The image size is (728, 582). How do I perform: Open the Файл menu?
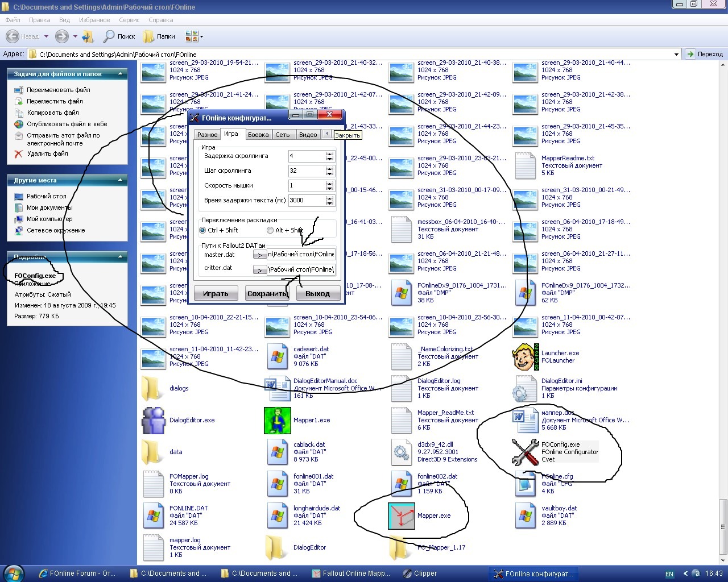(13, 20)
